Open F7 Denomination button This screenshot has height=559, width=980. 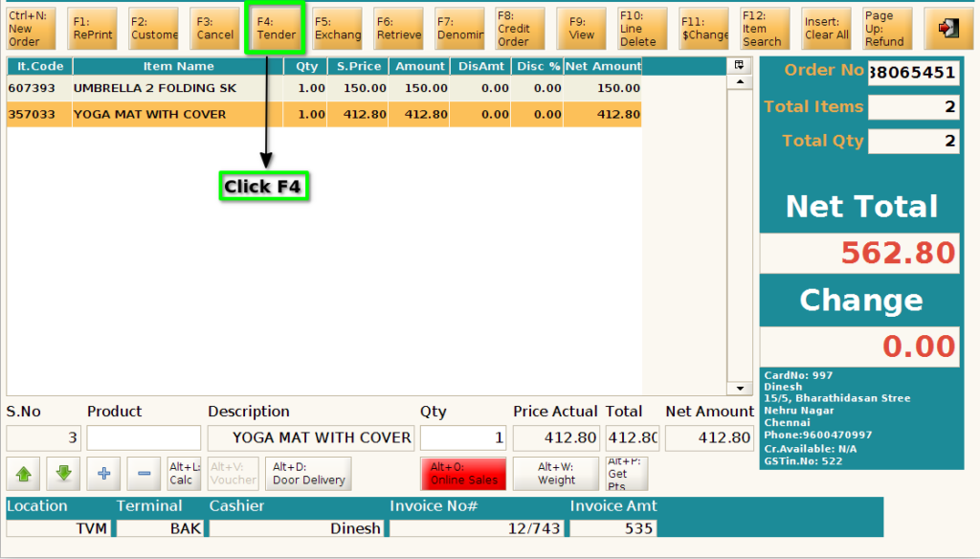459,28
